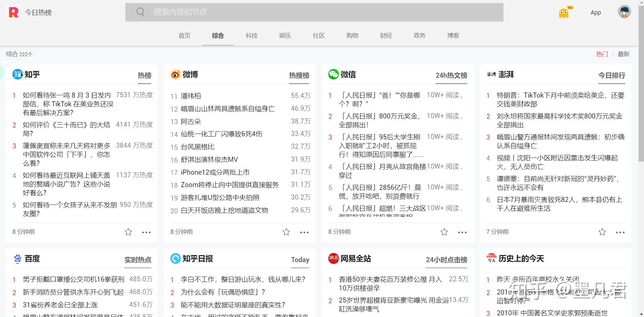Open NetEase article 香港50岁夫妻花百万装修公屋

point(391,284)
